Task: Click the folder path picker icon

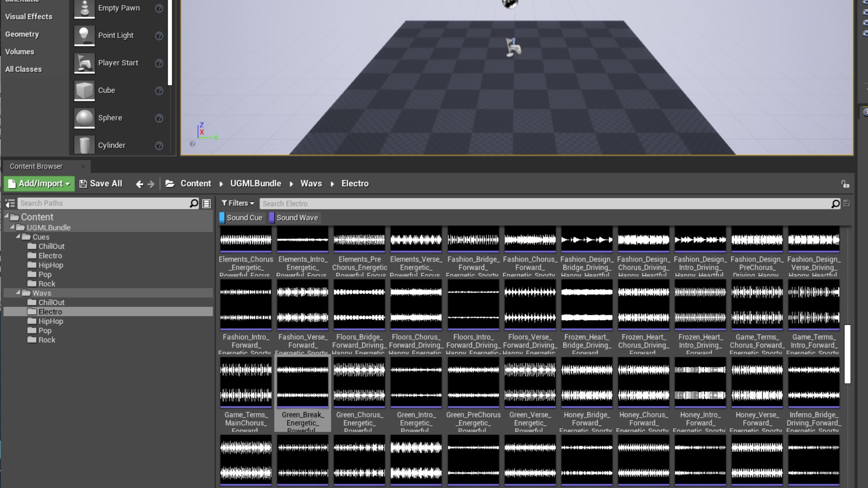Action: coord(170,183)
